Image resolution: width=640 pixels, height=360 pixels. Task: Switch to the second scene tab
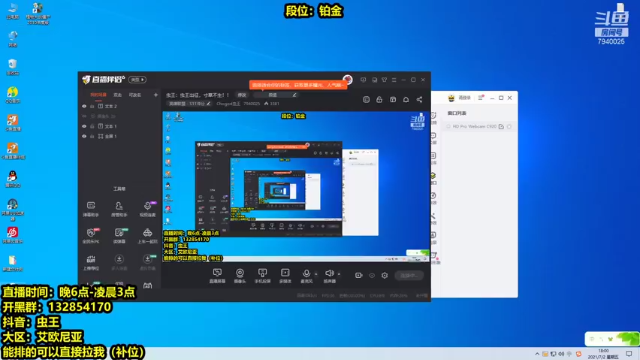pos(118,95)
